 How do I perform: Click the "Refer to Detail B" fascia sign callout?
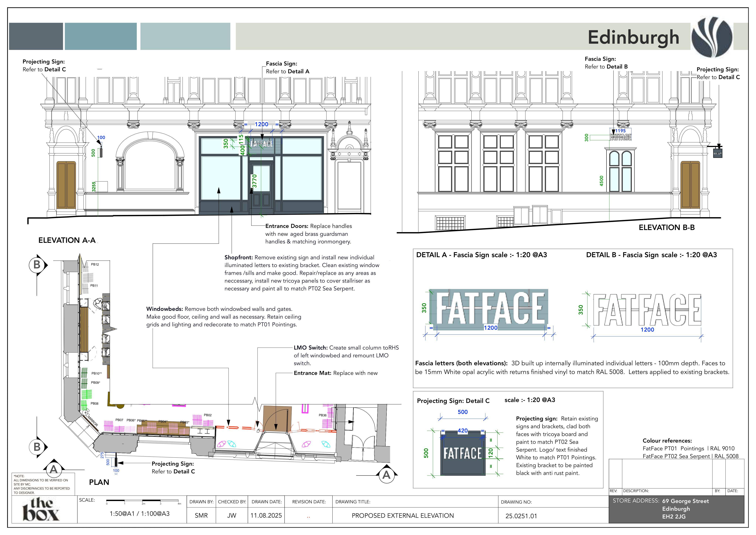coord(606,66)
